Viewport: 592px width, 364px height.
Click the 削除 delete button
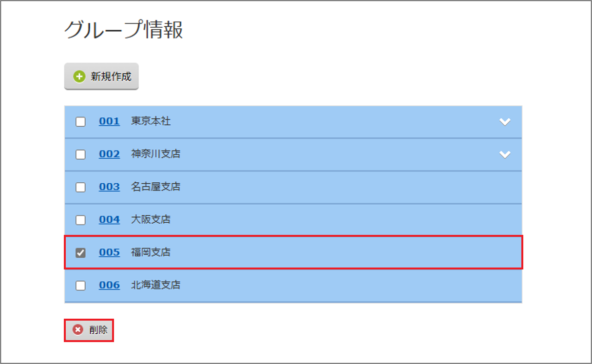[89, 330]
